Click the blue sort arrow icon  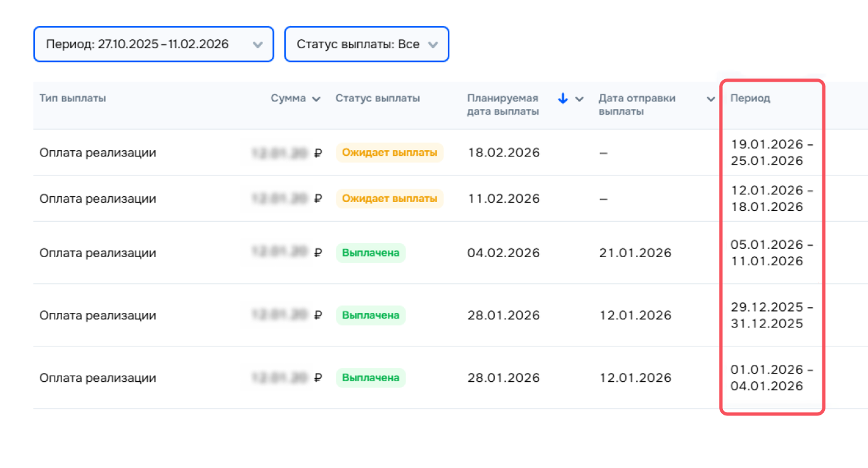563,99
